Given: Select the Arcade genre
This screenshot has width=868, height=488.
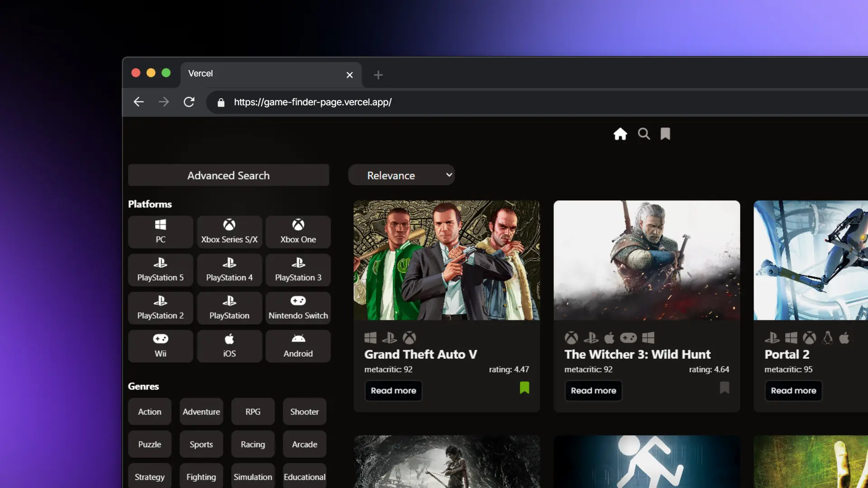Looking at the screenshot, I should [x=305, y=444].
